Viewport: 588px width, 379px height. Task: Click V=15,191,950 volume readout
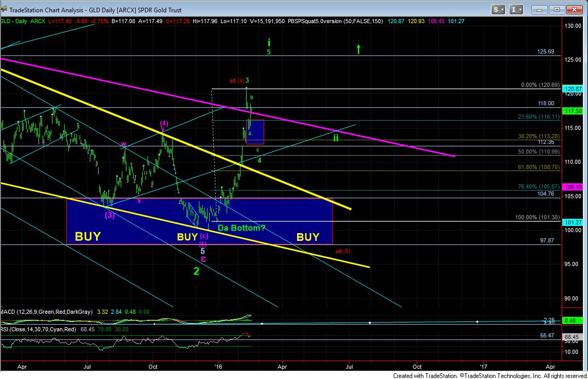tap(266, 22)
